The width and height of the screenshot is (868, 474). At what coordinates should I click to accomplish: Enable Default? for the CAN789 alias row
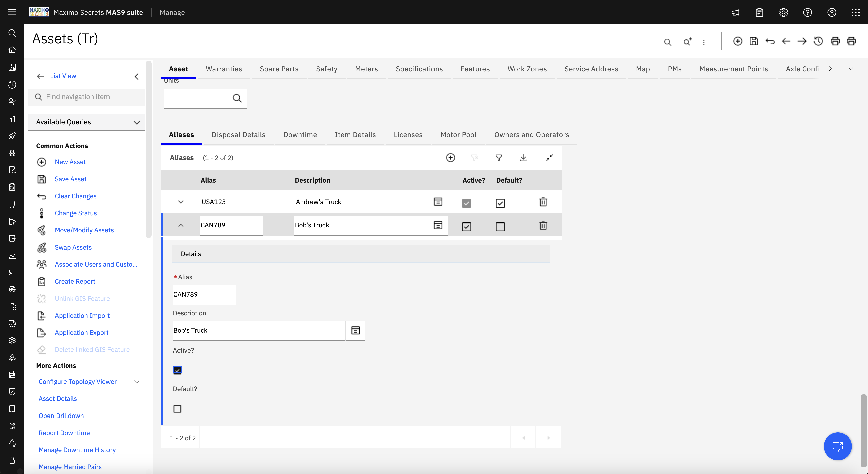pos(500,227)
